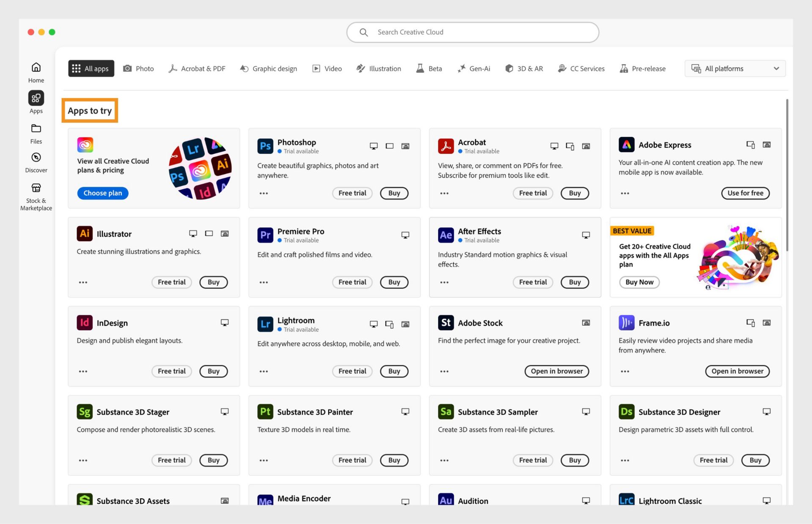The image size is (812, 524).
Task: Click Free trial for Substance 3D Painter
Action: [x=352, y=459]
